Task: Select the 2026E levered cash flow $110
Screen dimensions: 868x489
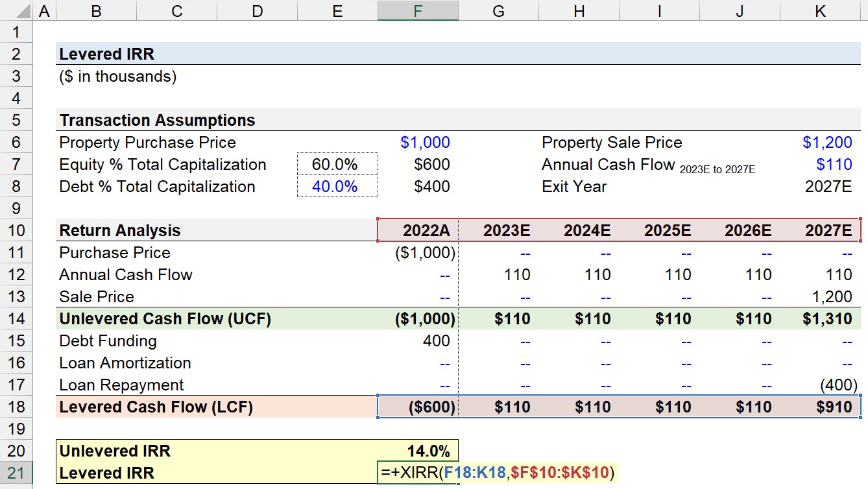Action: (x=754, y=407)
